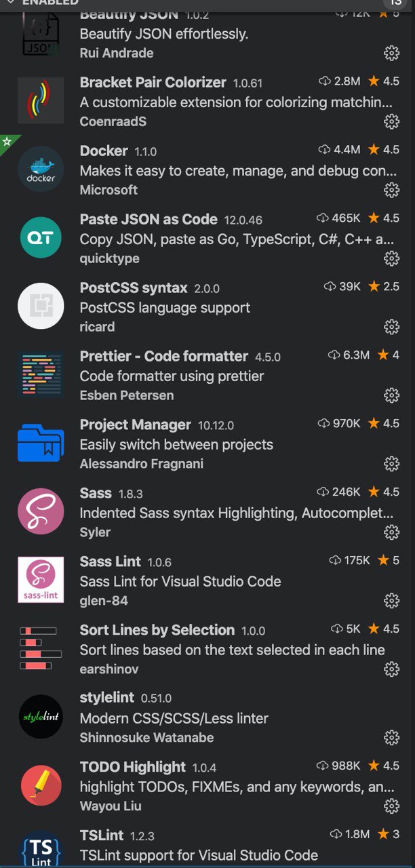The image size is (415, 868).
Task: Select TODO Highlight extension title
Action: [133, 767]
